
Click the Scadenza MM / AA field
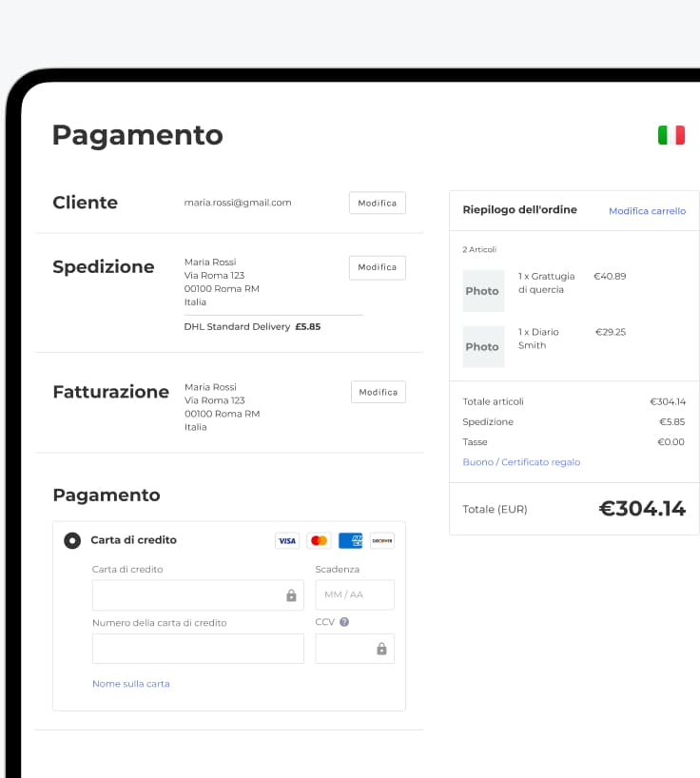(354, 595)
